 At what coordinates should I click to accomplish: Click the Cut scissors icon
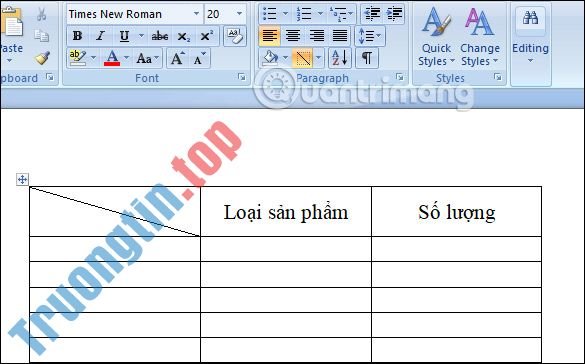[41, 14]
